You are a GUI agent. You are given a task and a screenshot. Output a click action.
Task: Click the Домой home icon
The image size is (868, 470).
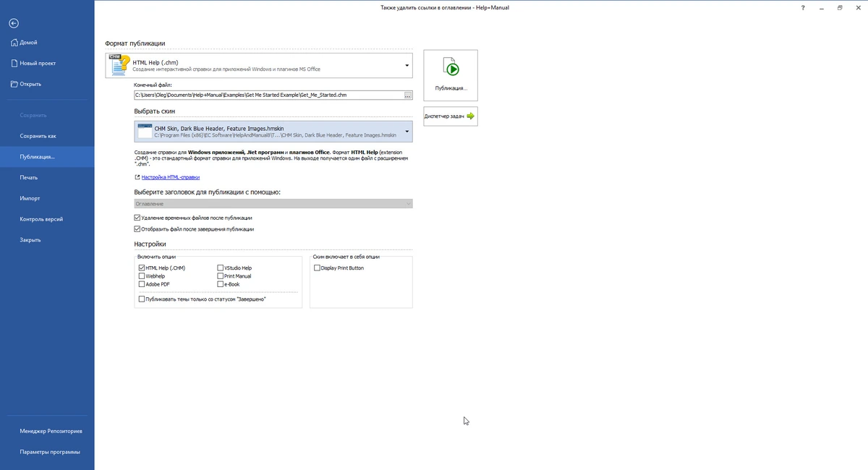click(x=14, y=43)
